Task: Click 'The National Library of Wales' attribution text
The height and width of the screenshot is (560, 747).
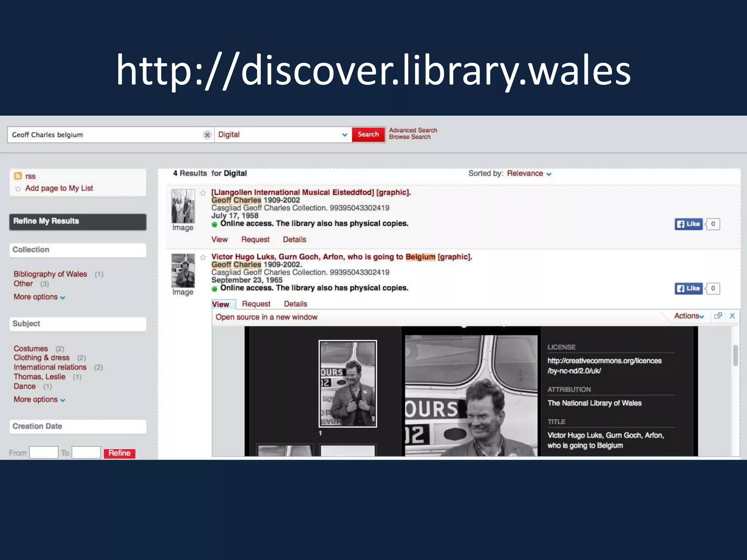Action: [x=595, y=403]
